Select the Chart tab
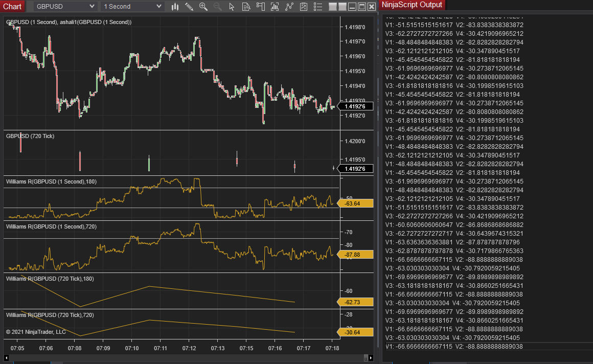 coord(12,7)
